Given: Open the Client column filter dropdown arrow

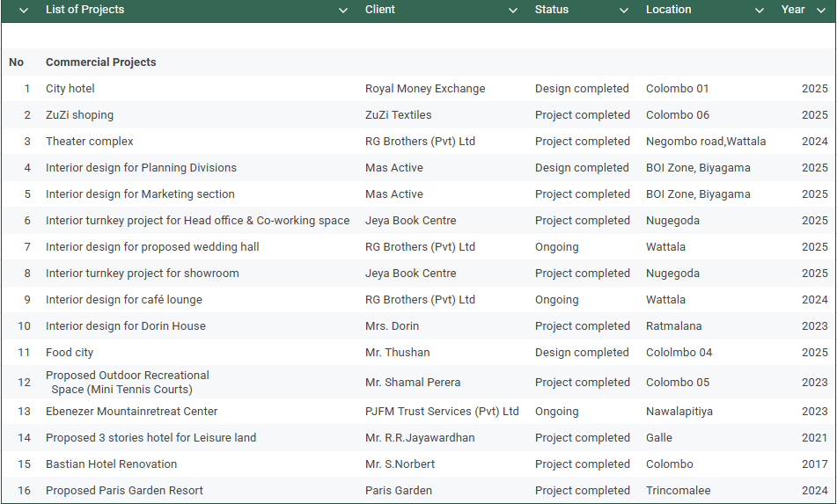Looking at the screenshot, I should tap(513, 11).
